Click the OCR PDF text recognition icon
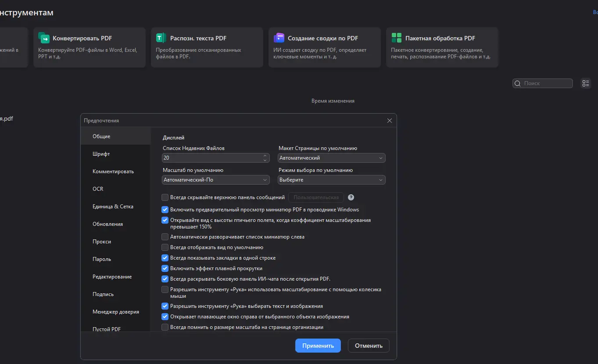The height and width of the screenshot is (364, 598). [161, 38]
